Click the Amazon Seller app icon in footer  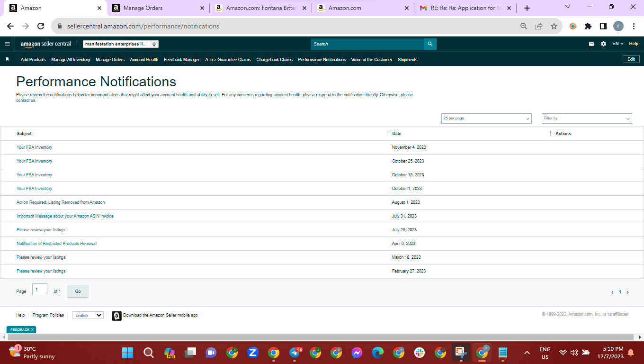coord(116,316)
